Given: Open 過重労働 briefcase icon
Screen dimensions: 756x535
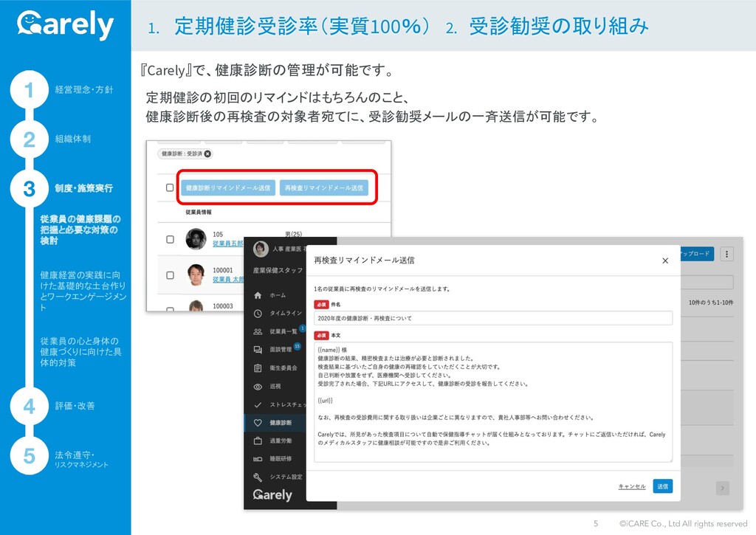Looking at the screenshot, I should (x=258, y=441).
